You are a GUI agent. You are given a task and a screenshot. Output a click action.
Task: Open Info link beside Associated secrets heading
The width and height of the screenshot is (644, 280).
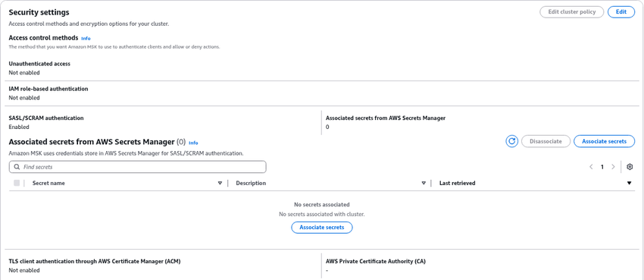pos(193,143)
